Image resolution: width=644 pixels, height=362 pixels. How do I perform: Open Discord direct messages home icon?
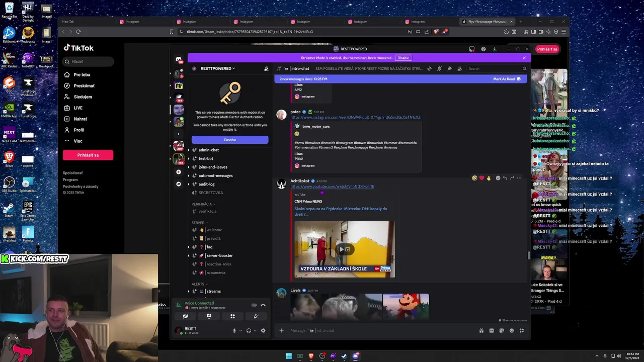[x=179, y=60]
